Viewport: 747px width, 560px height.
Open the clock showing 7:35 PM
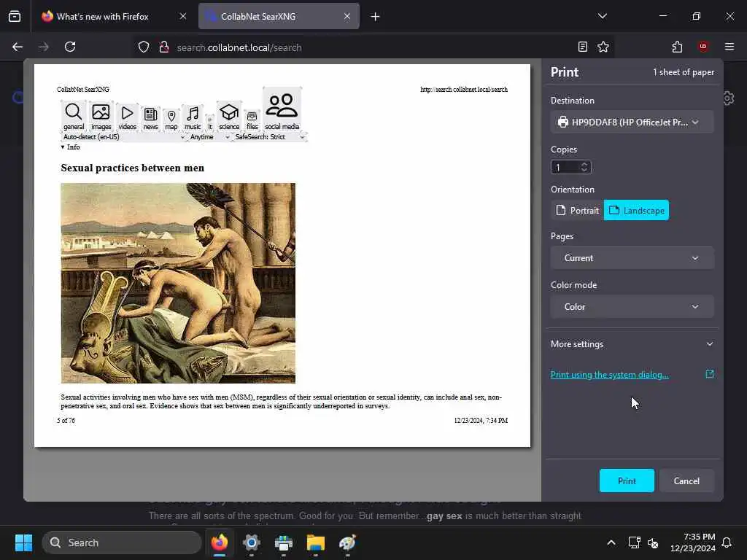point(693,542)
